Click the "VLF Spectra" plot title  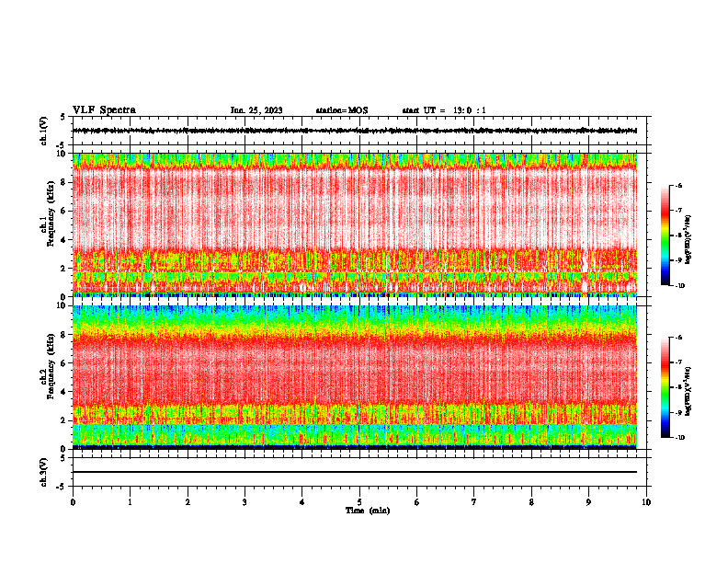coord(104,110)
